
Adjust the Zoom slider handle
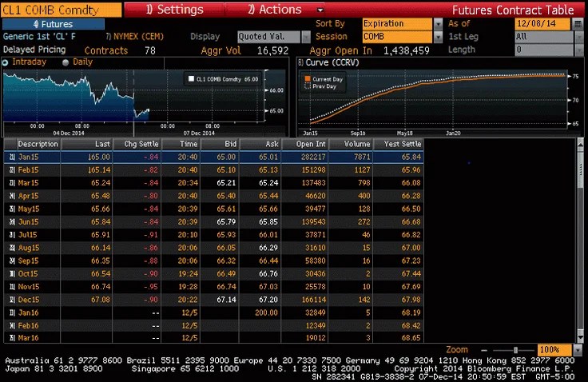pos(515,350)
